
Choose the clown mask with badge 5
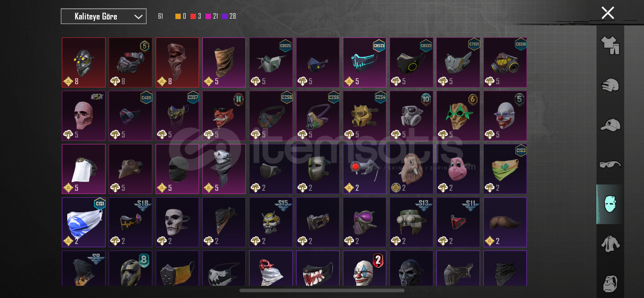pos(505,116)
